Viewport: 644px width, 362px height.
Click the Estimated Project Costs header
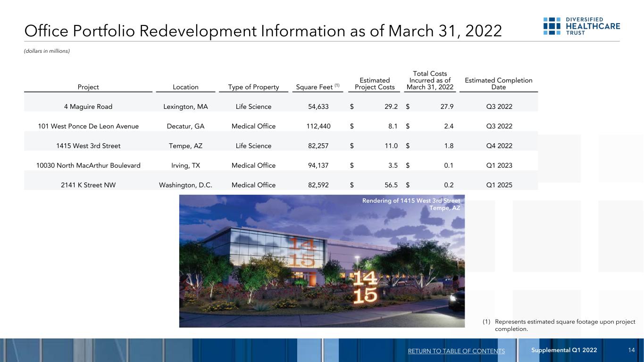coord(375,84)
